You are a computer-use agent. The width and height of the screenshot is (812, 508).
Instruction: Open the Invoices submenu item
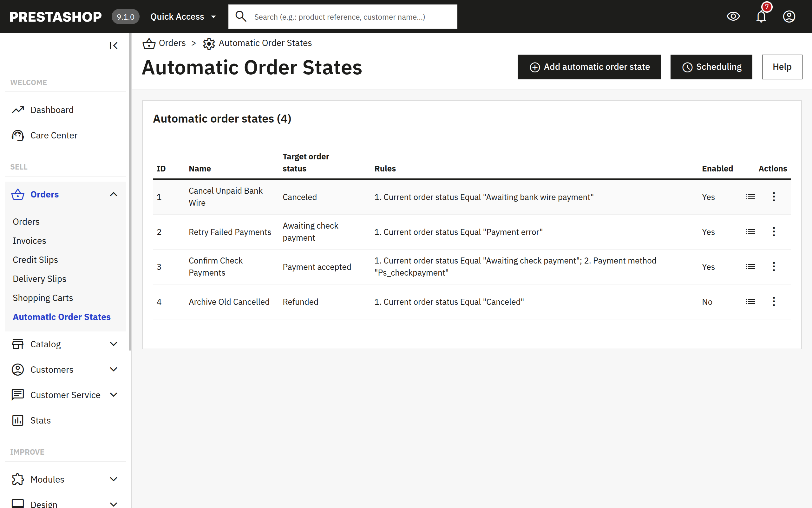point(29,241)
